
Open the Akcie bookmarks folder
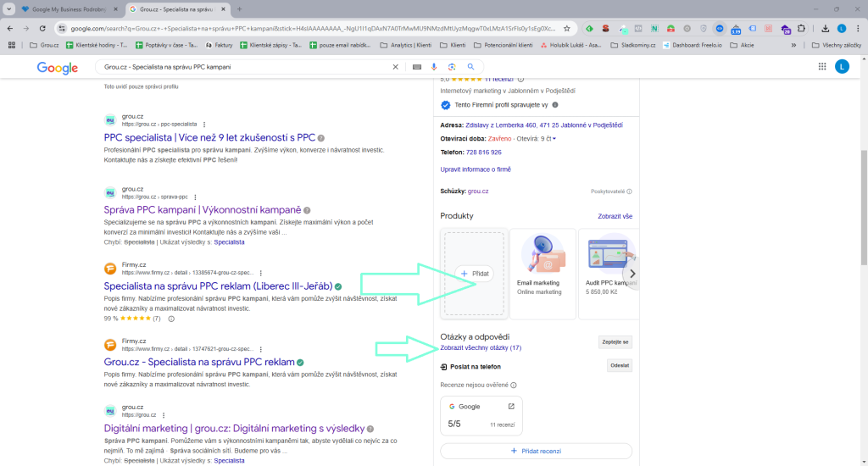742,46
